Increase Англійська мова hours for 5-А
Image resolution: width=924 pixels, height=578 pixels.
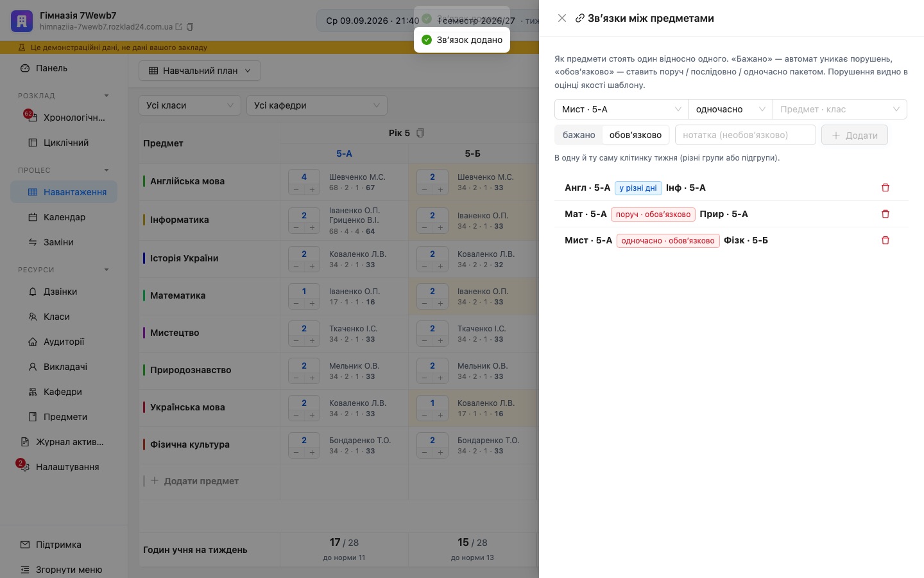[x=312, y=190]
